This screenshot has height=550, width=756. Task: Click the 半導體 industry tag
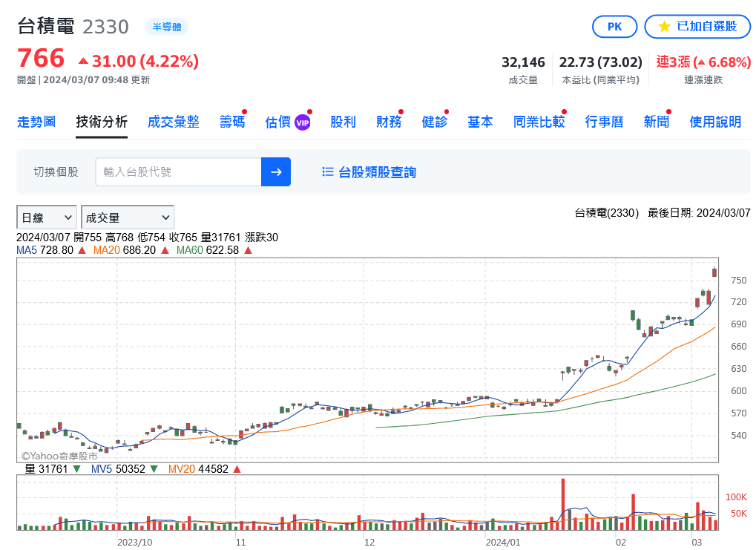(167, 27)
